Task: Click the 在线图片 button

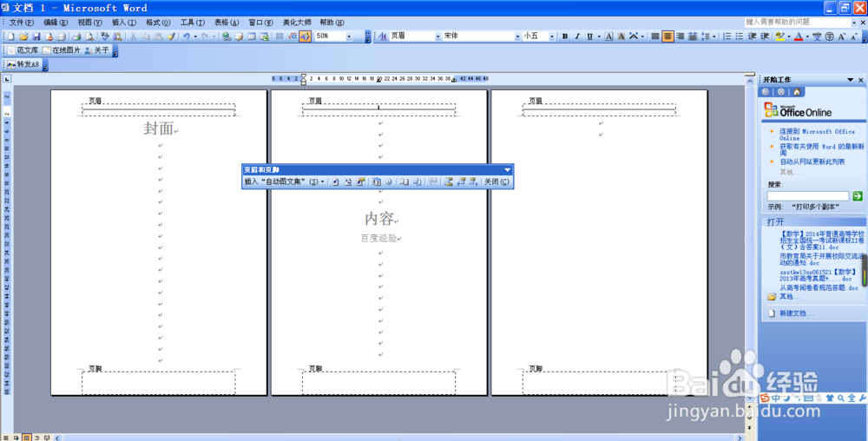Action: [62, 50]
